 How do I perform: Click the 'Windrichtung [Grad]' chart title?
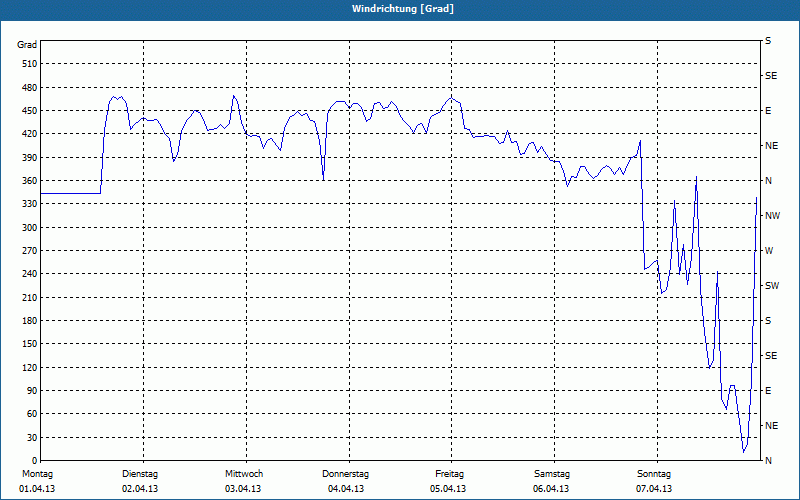tap(403, 9)
